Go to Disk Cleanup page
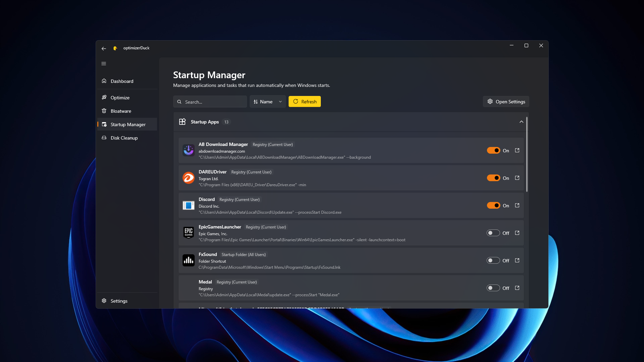Screen dimensions: 644x362 pos(124,138)
